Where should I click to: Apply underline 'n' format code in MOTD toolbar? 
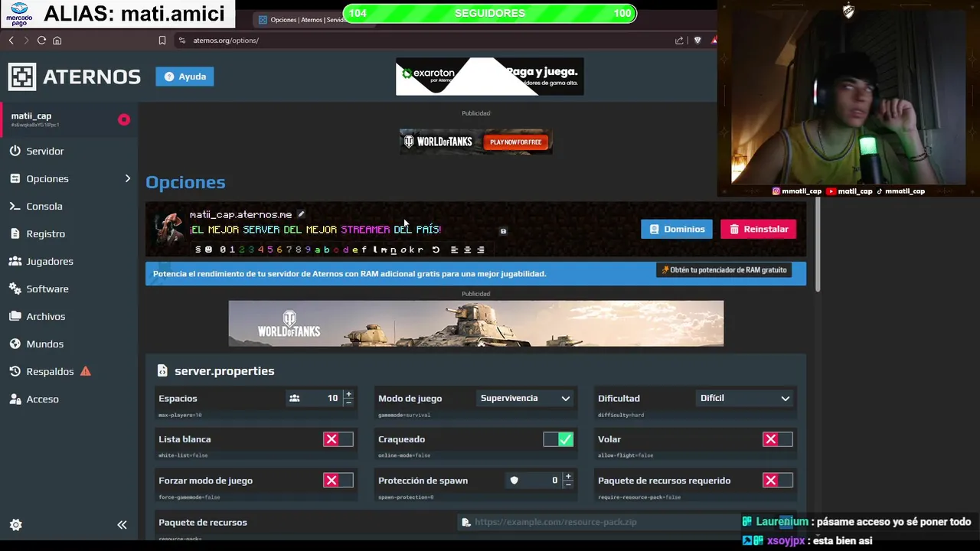pos(394,249)
